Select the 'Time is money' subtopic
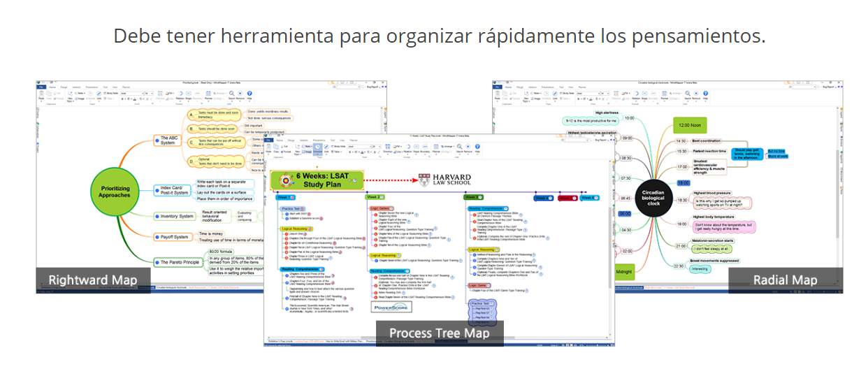 click(212, 233)
